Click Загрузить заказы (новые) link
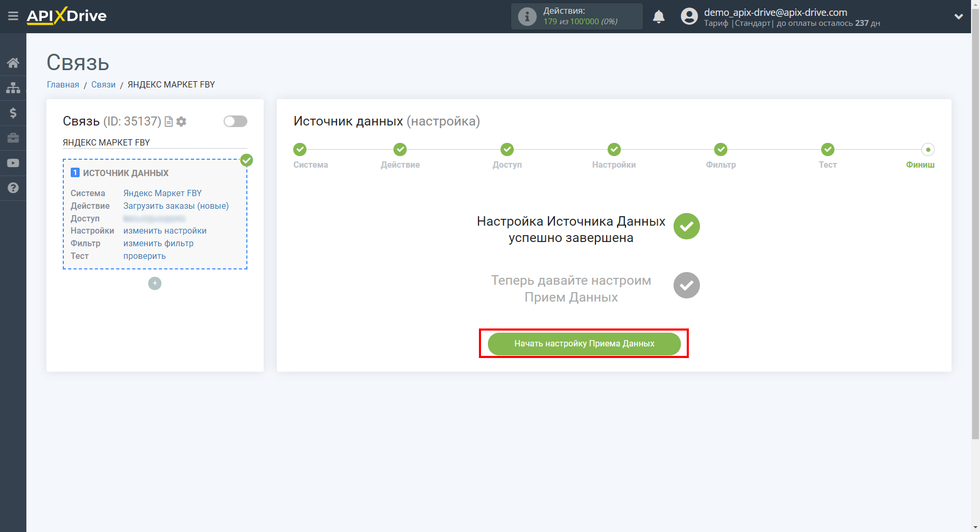The image size is (980, 532). coord(176,206)
